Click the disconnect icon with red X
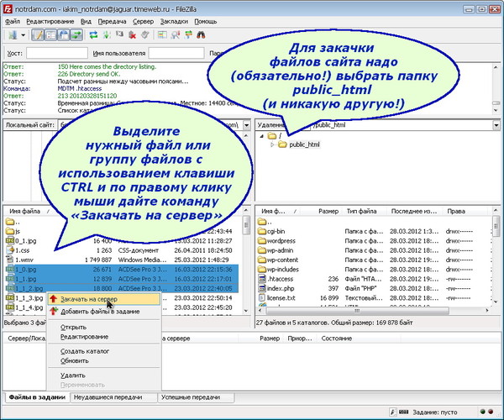504x420 pixels. 132,35
